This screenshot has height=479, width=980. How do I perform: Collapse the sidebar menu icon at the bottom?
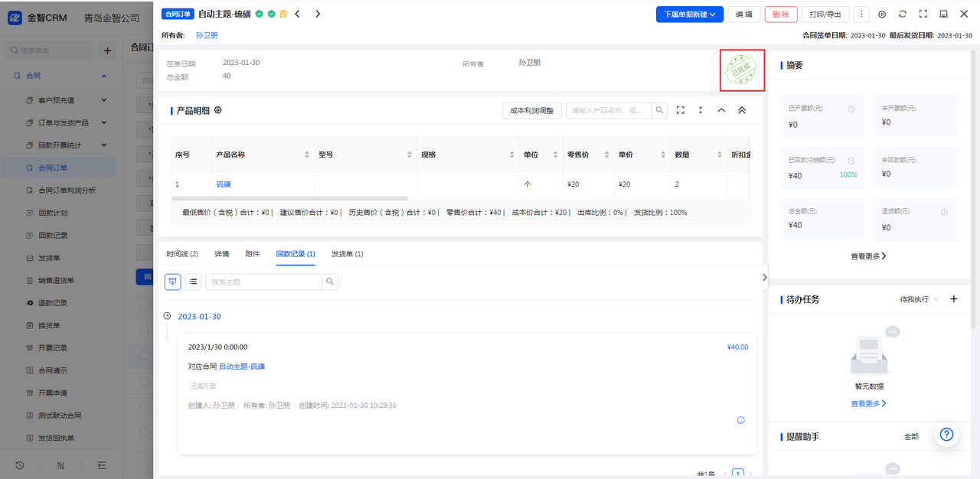coord(102,465)
